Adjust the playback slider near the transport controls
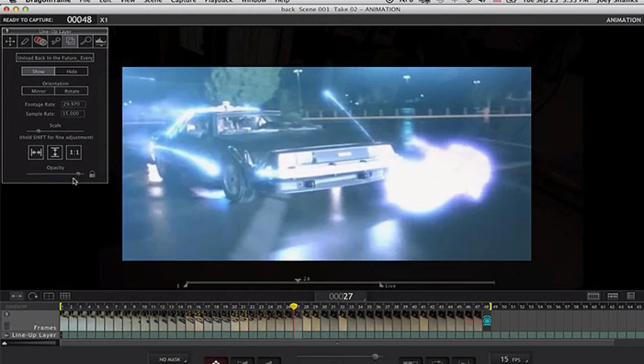 (x=374, y=356)
